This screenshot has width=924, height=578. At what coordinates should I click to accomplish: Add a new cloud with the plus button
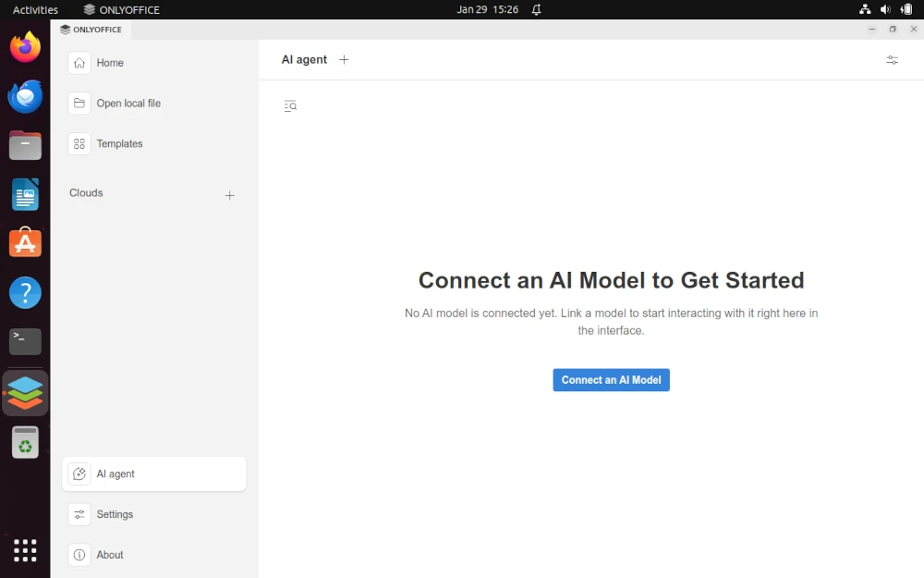(229, 195)
